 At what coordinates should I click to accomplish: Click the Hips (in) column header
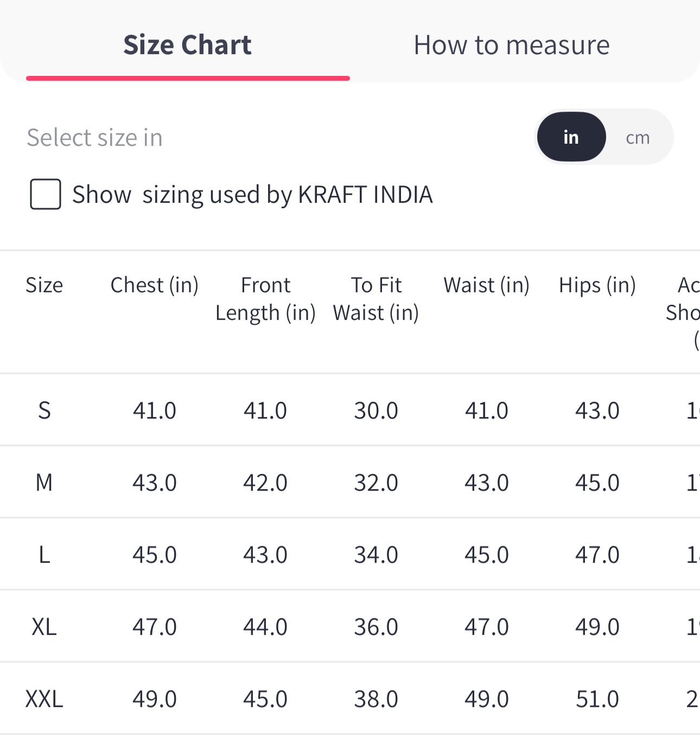597,285
